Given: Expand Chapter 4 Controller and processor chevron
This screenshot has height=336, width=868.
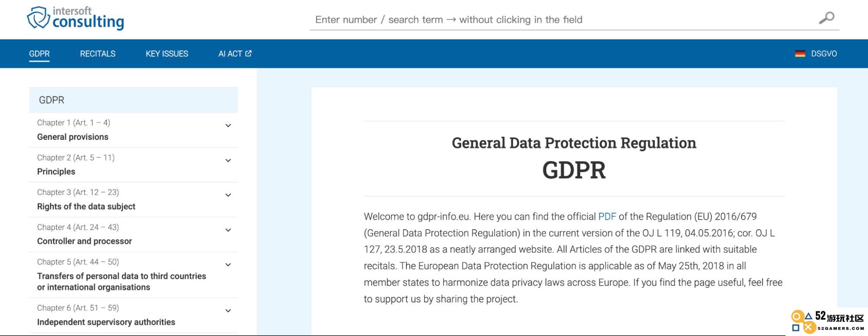Looking at the screenshot, I should point(228,230).
